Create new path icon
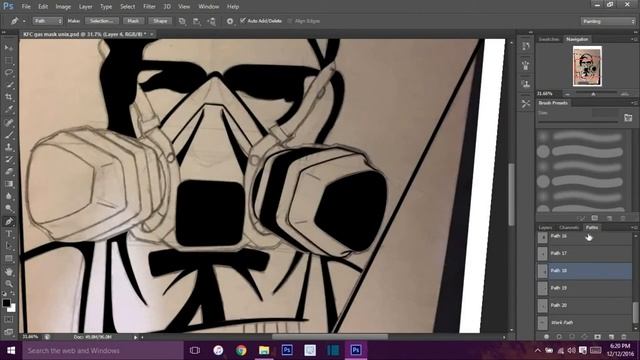This screenshot has width=640, height=360. [x=611, y=337]
